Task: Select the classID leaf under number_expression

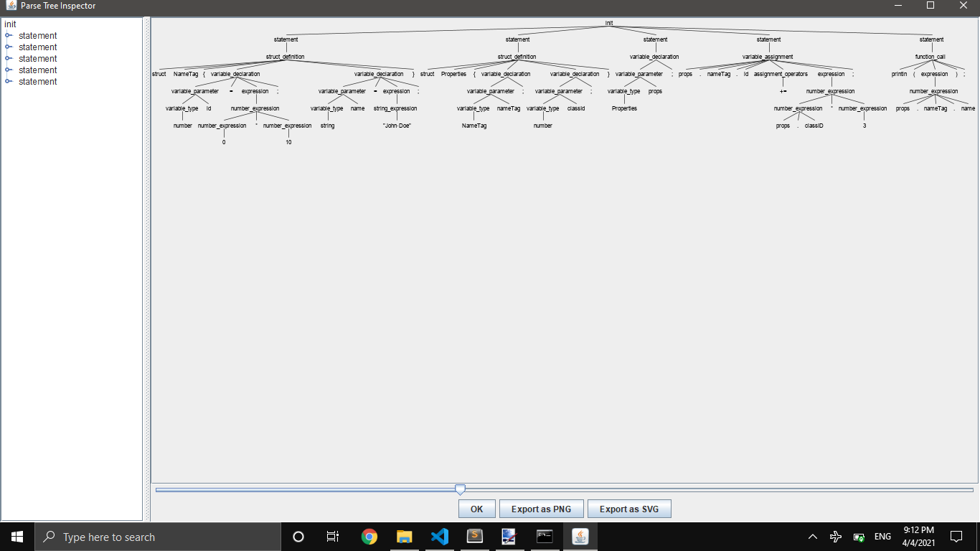Action: pyautogui.click(x=814, y=126)
